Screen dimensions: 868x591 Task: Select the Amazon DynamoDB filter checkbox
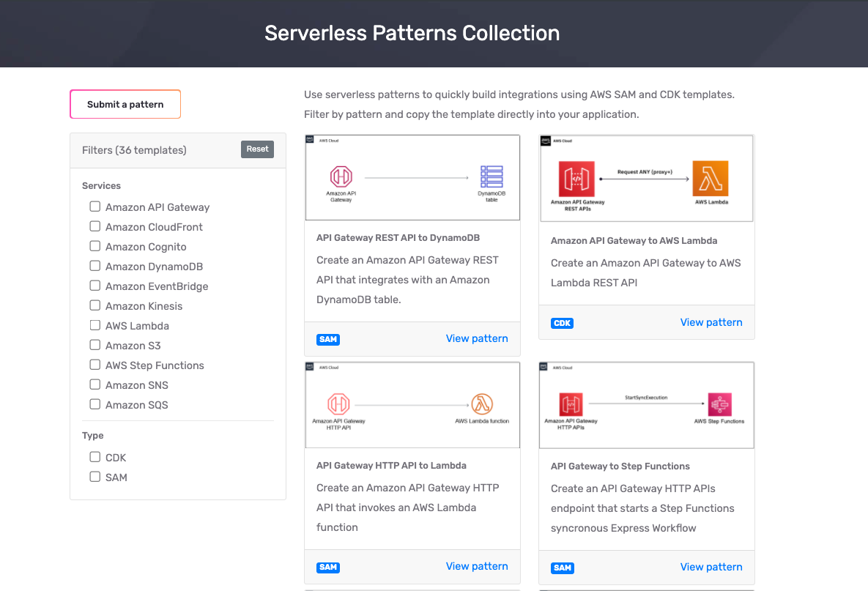[x=95, y=266]
